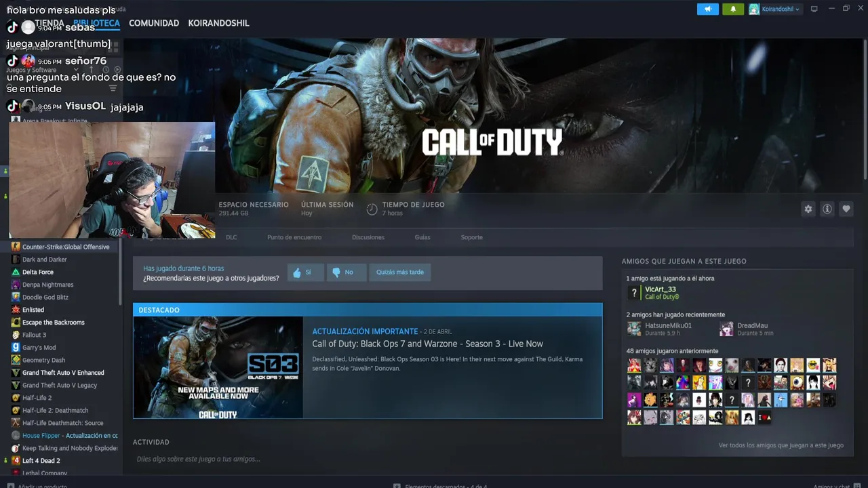Select Doodle God Blitz icon
Image resolution: width=868 pixels, height=488 pixels.
tap(16, 297)
